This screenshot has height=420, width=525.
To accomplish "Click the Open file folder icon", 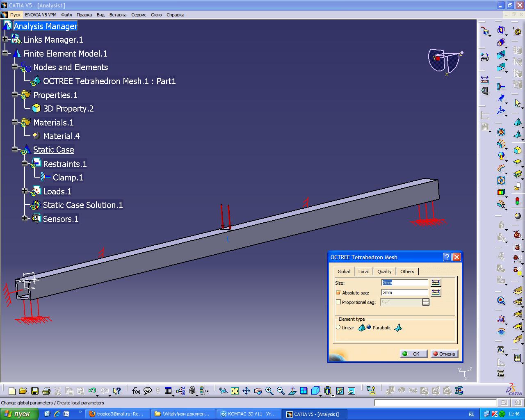I will click(23, 391).
